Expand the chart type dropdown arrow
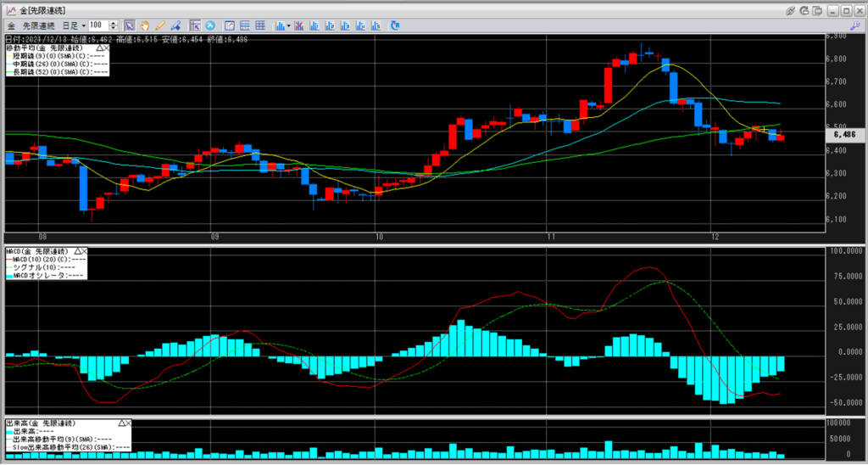The image size is (868, 465). click(x=289, y=25)
